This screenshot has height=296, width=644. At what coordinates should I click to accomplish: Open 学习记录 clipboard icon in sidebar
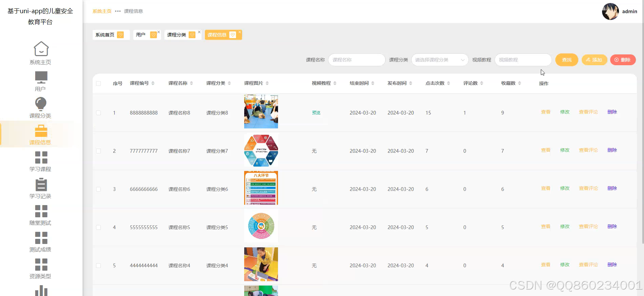point(41,184)
